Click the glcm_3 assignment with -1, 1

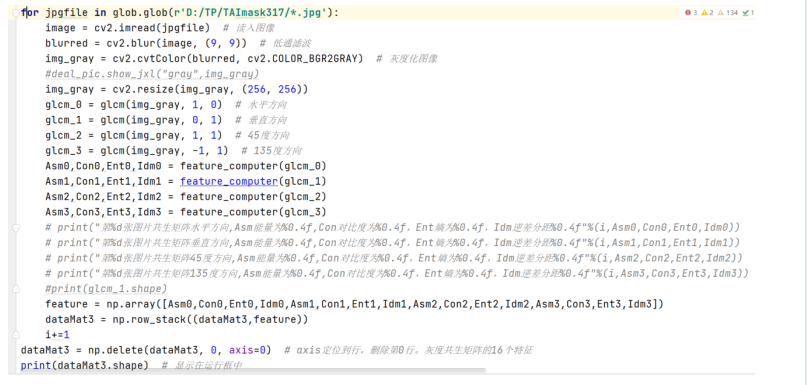click(x=134, y=151)
